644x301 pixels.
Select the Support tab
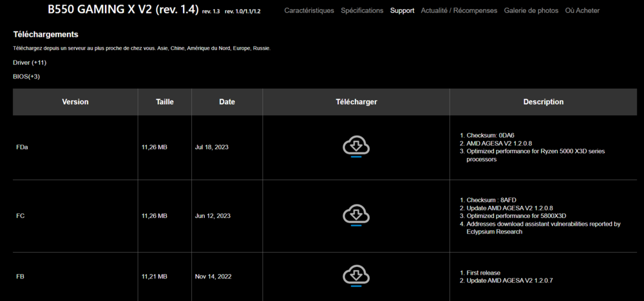[402, 11]
